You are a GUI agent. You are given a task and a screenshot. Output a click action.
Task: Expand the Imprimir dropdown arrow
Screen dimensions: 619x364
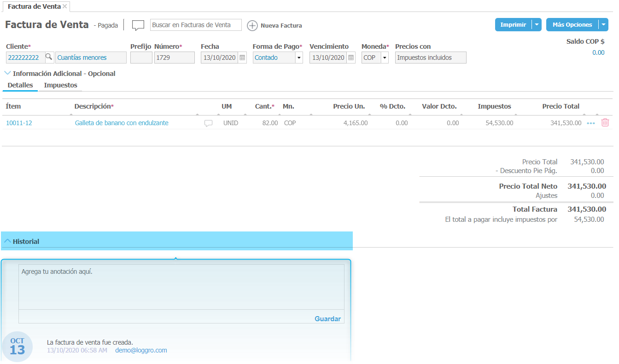pyautogui.click(x=537, y=25)
